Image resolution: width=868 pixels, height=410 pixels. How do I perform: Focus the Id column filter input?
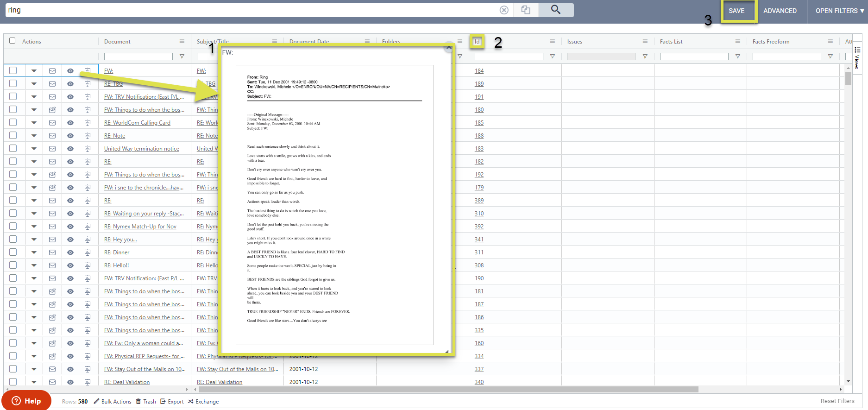point(509,57)
